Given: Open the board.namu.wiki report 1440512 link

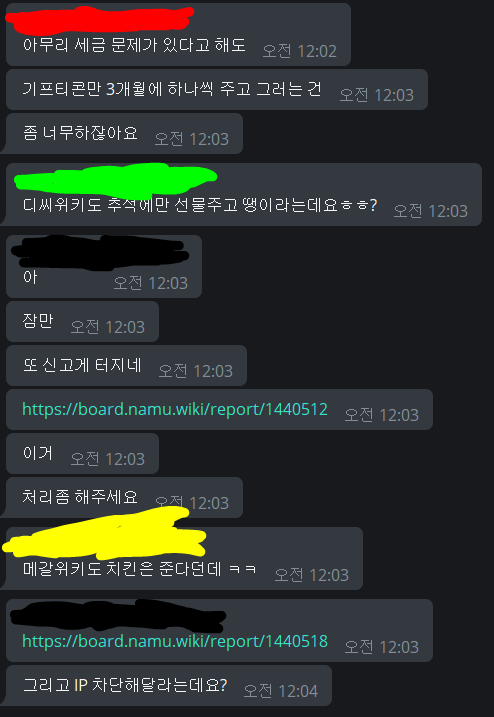Looking at the screenshot, I should tap(175, 409).
